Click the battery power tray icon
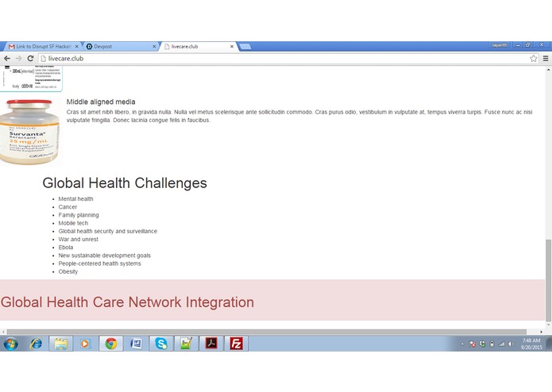 (492, 344)
